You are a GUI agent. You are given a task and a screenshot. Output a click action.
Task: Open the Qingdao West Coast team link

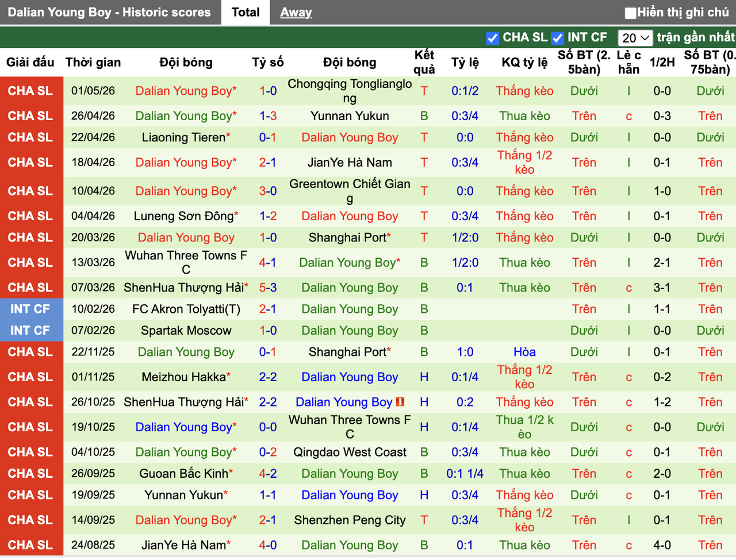click(x=350, y=452)
